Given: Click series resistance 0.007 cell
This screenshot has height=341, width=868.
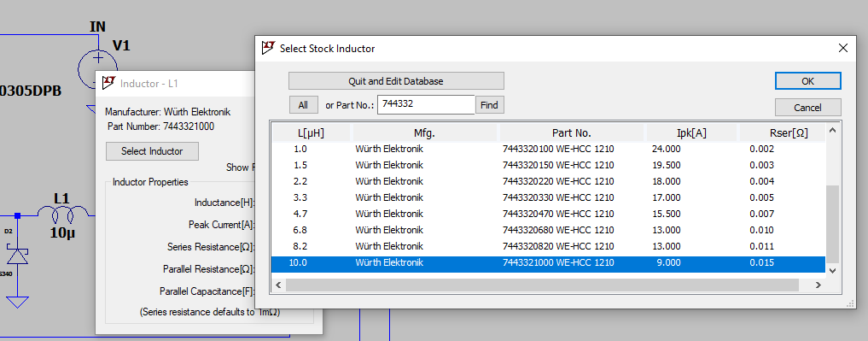Looking at the screenshot, I should tap(761, 214).
